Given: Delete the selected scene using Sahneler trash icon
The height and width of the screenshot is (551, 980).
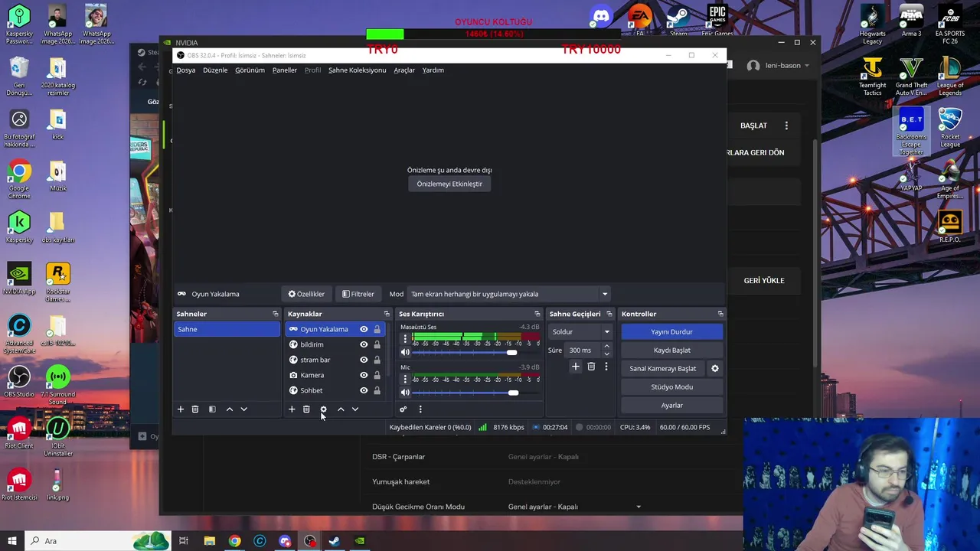Looking at the screenshot, I should click(195, 409).
